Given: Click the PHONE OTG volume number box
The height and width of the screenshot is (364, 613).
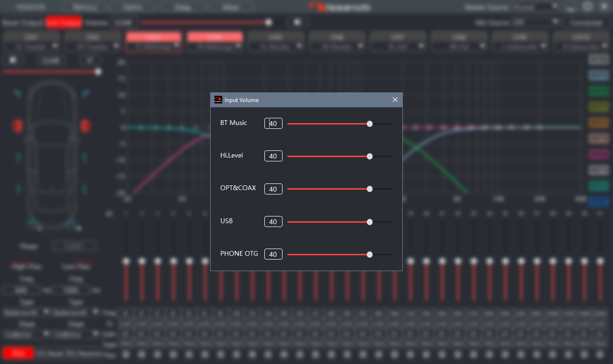Looking at the screenshot, I should coord(273,254).
